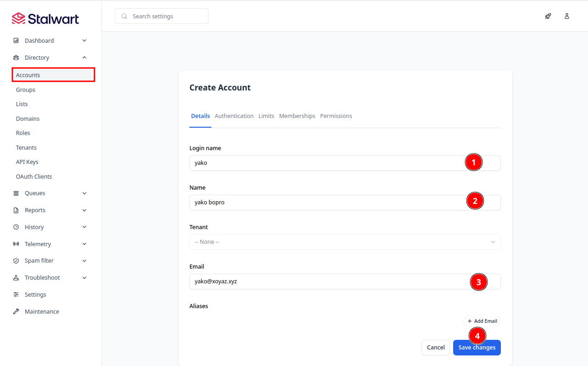This screenshot has width=588, height=366.
Task: Open the Limits tab
Action: 266,116
